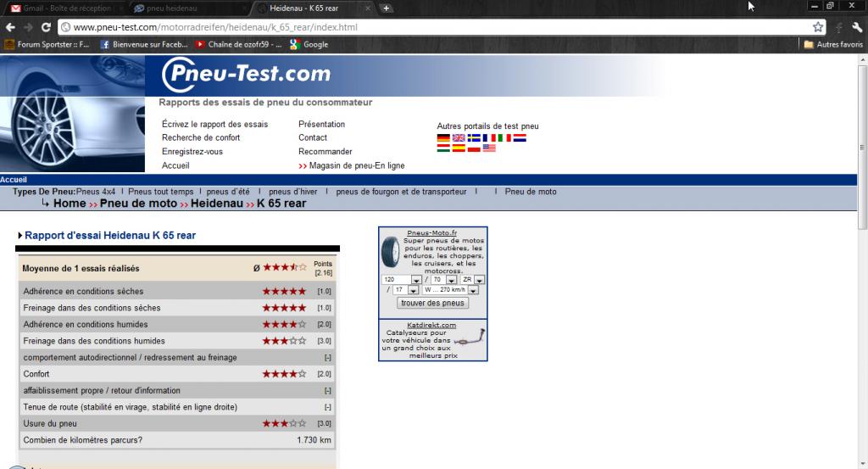Open the Spanish flag tire portal
The height and width of the screenshot is (469, 868).
coord(459,148)
